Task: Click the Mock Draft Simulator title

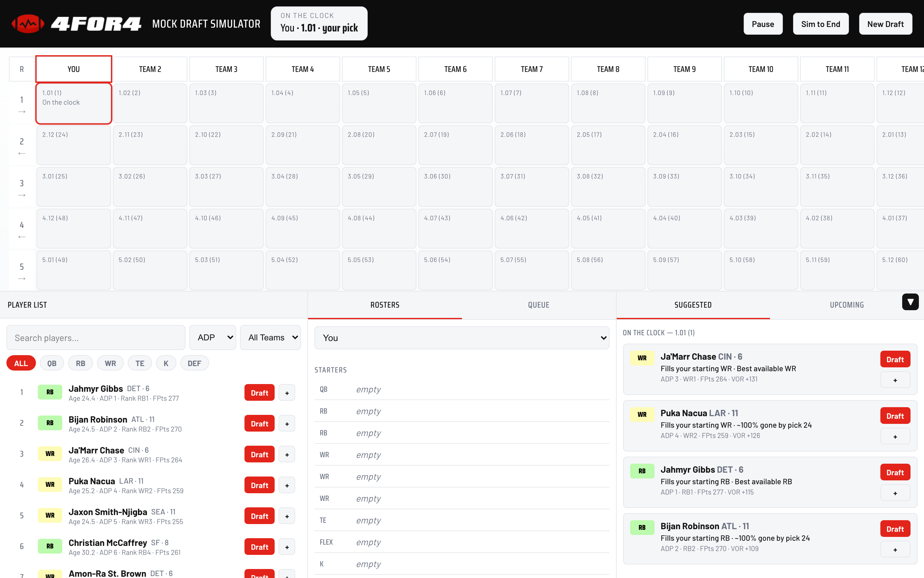Action: [x=206, y=24]
